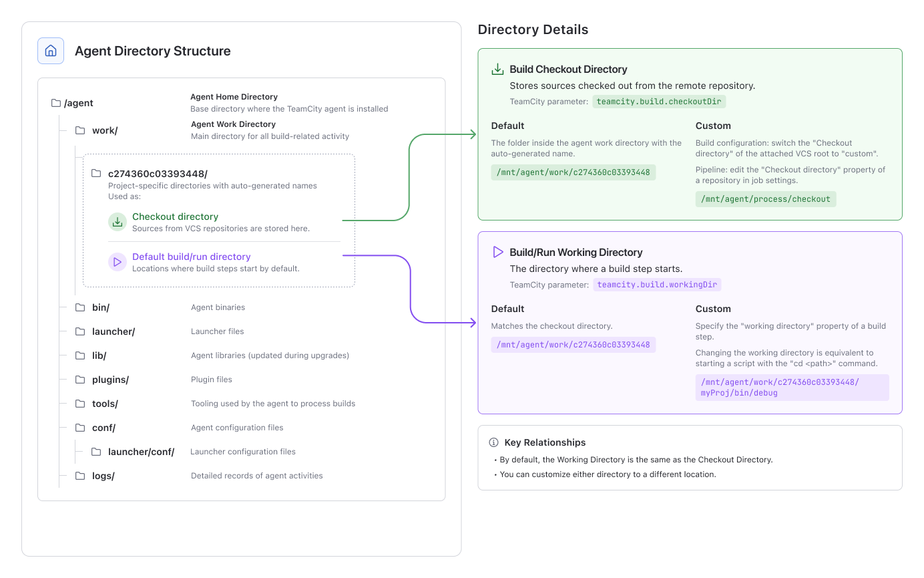
Task: Click the folder icon in the Launcher files row
Action: pos(80,331)
